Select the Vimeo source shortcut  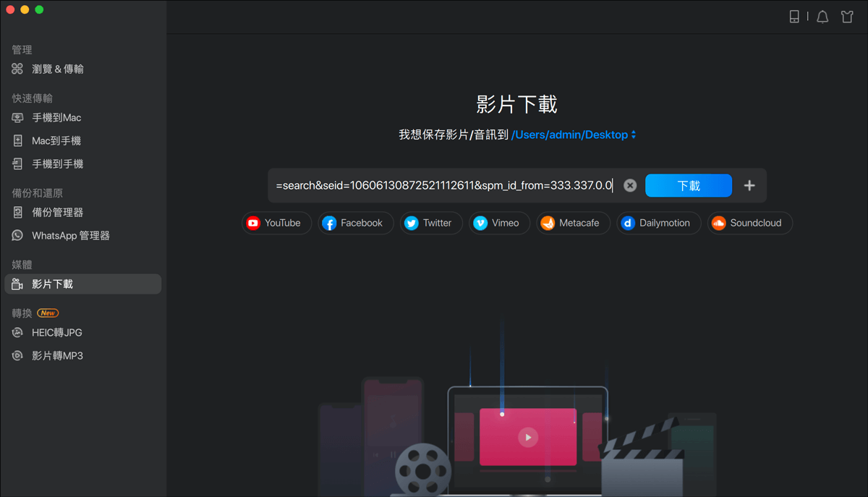(x=499, y=223)
